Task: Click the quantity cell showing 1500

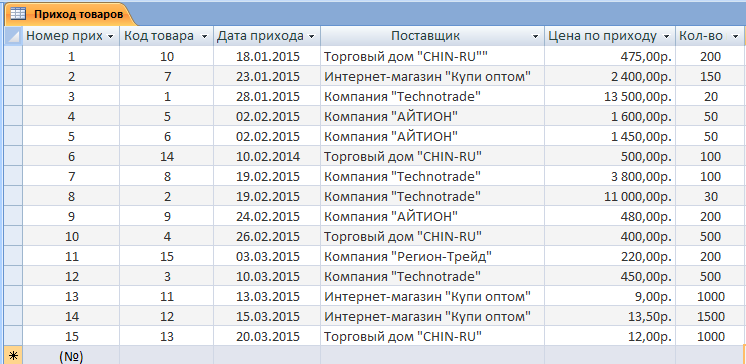Action: coord(710,316)
